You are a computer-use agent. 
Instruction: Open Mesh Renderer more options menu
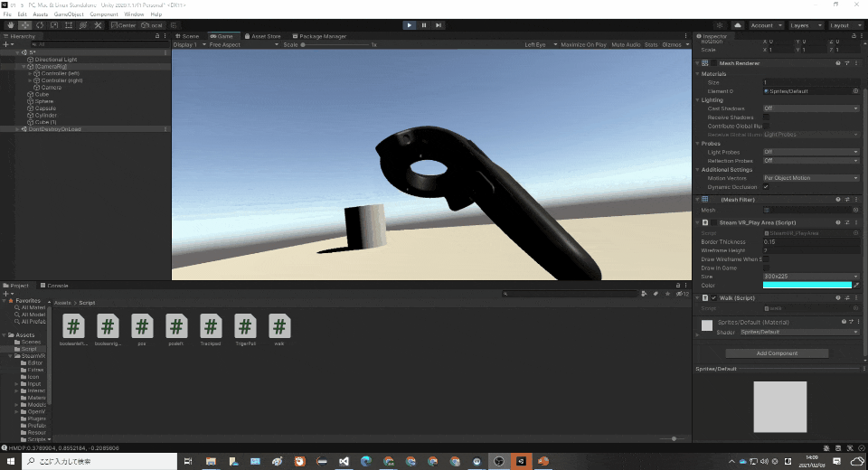pos(856,63)
